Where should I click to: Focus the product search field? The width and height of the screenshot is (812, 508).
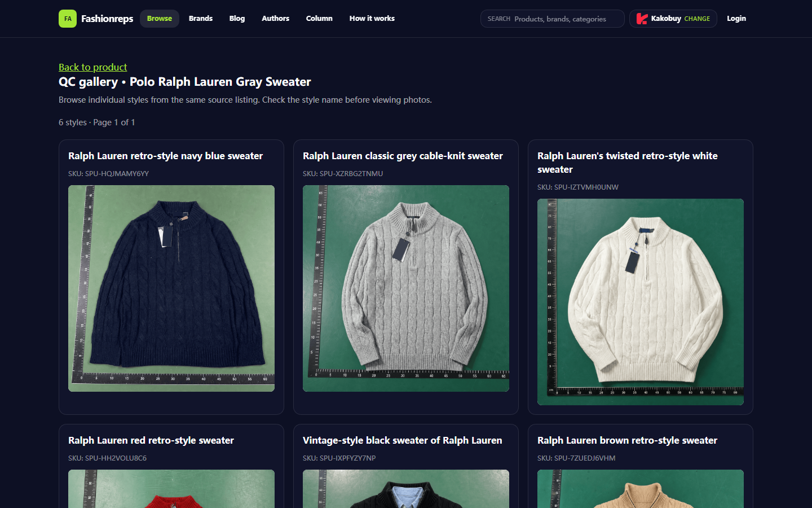(553, 19)
